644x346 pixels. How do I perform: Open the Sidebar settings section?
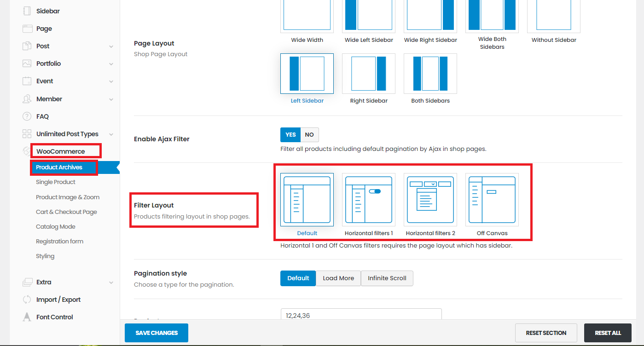[48, 11]
